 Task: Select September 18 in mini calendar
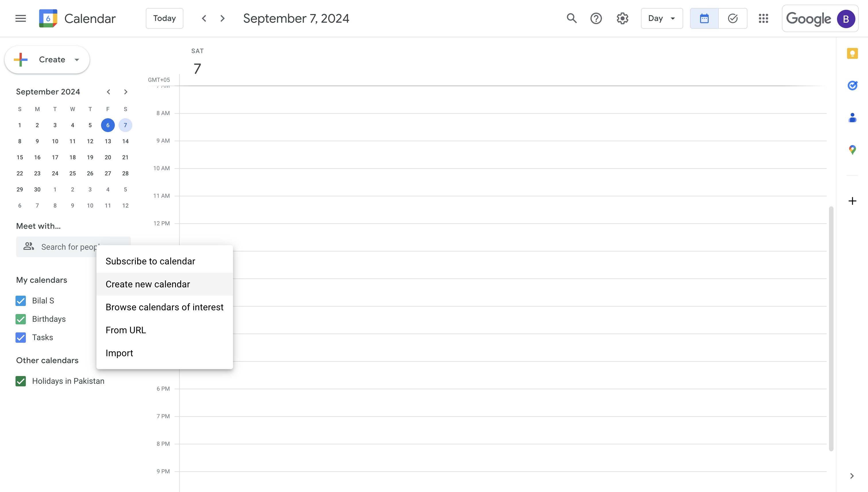[72, 158]
